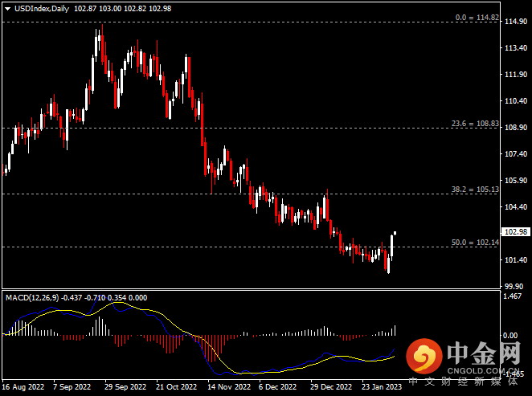Click the 113.40 price axis label

tap(511, 48)
